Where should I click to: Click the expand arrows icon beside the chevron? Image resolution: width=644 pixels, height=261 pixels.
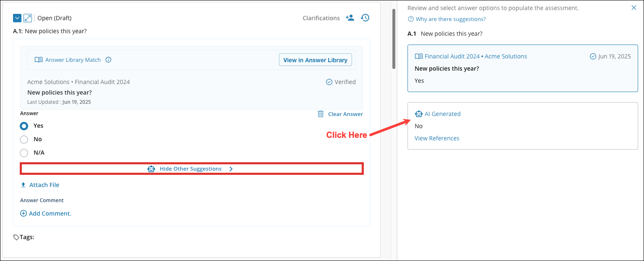coord(28,18)
